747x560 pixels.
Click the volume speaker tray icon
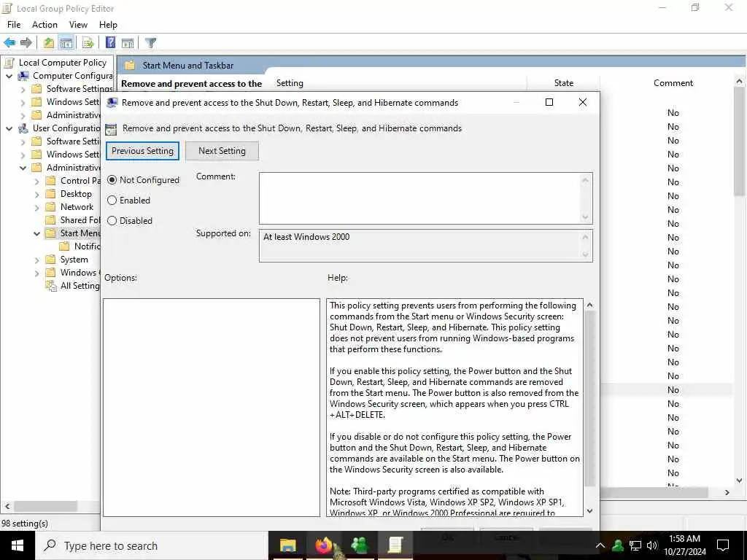coord(652,545)
